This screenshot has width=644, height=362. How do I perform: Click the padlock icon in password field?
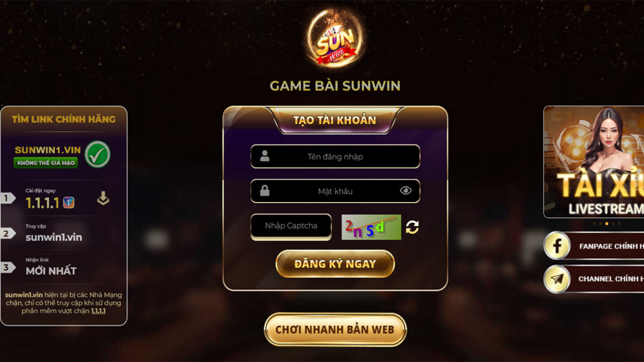click(265, 190)
